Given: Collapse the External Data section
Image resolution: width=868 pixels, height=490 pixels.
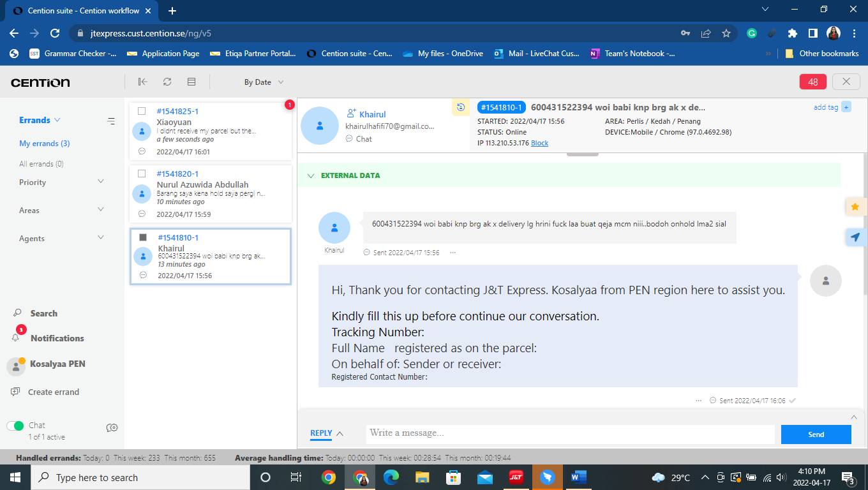Looking at the screenshot, I should tap(311, 175).
